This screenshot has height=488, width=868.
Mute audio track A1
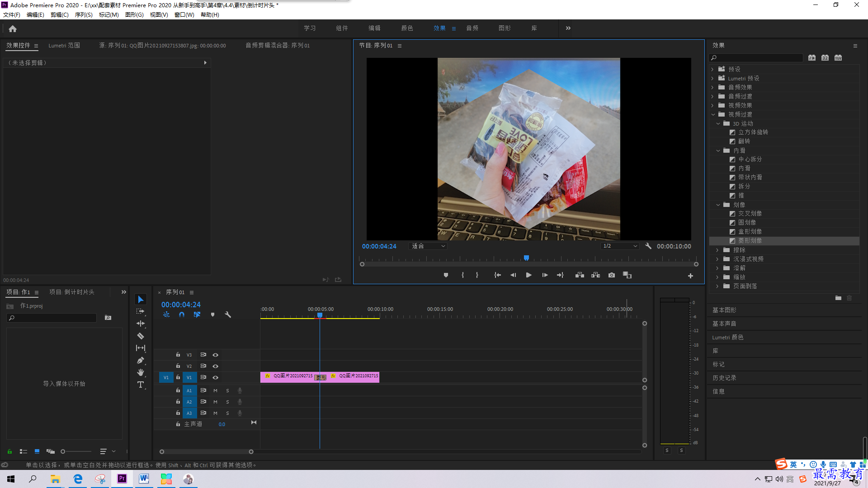[215, 390]
